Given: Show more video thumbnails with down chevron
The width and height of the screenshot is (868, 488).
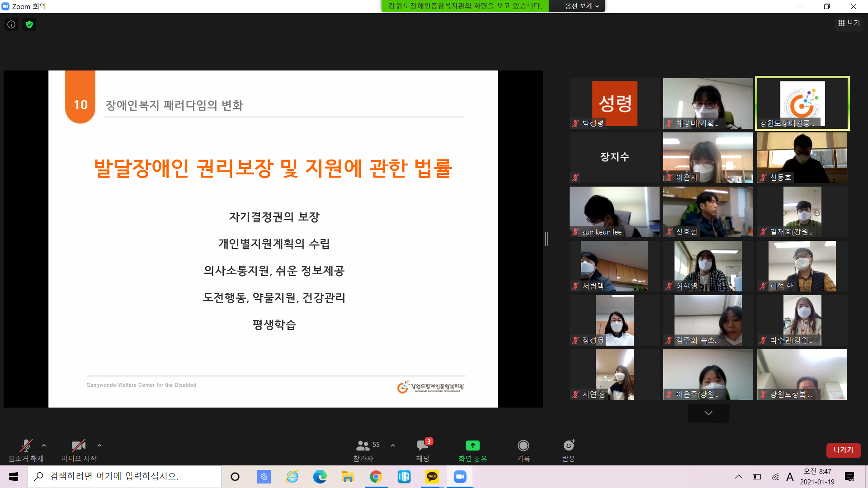Looking at the screenshot, I should pyautogui.click(x=708, y=413).
